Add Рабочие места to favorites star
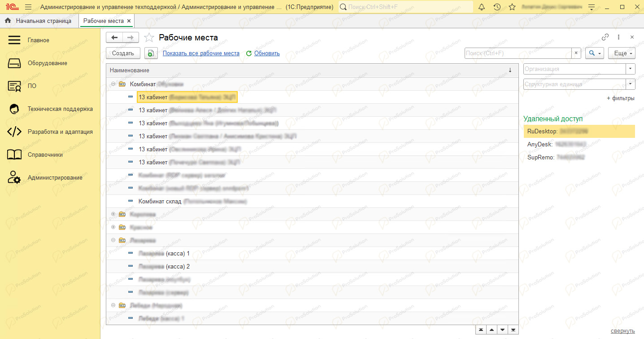644x339 pixels. pyautogui.click(x=149, y=38)
